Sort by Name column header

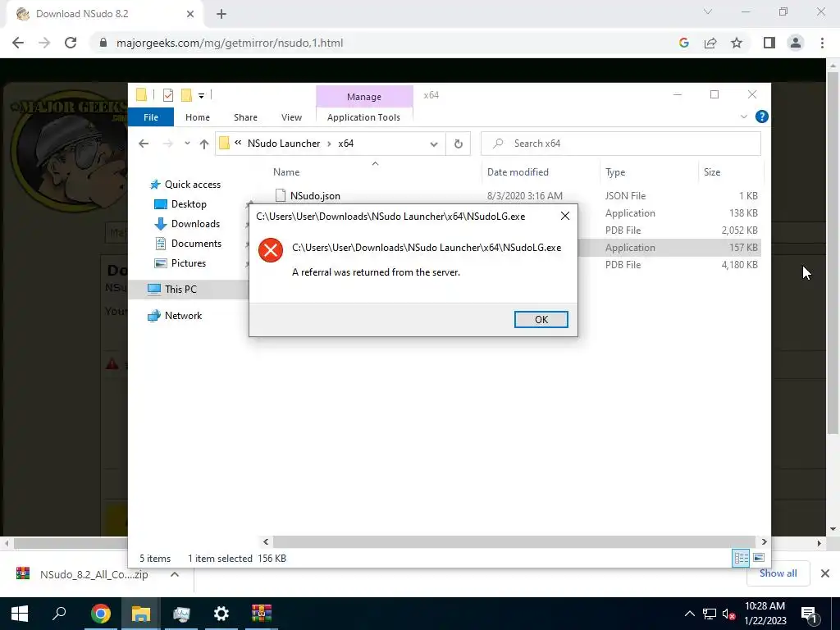(x=286, y=172)
